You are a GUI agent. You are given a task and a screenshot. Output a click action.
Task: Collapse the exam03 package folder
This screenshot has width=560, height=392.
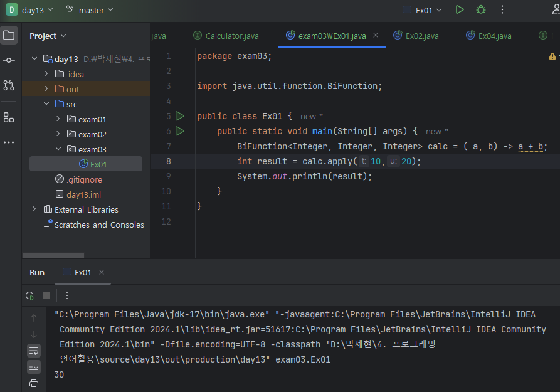58,149
